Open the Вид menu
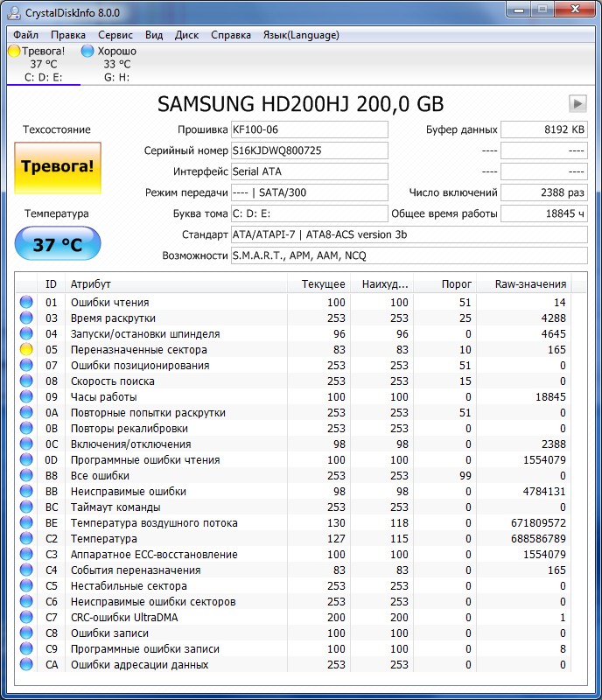The width and height of the screenshot is (602, 700). pos(154,35)
